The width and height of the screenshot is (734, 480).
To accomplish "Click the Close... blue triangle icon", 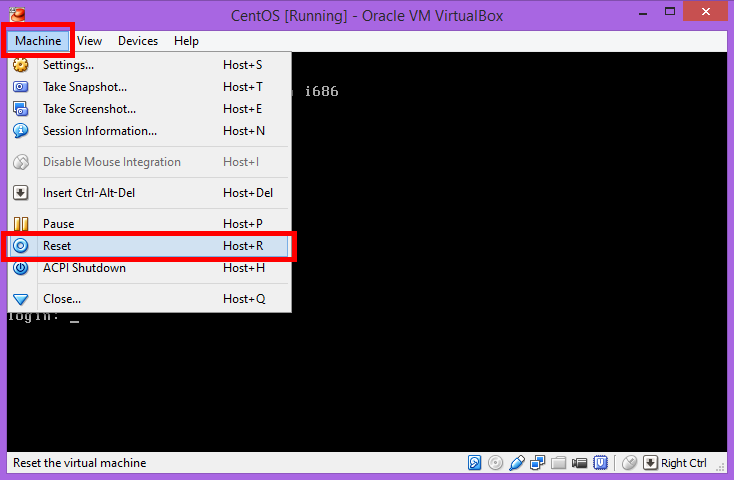I will (x=21, y=299).
